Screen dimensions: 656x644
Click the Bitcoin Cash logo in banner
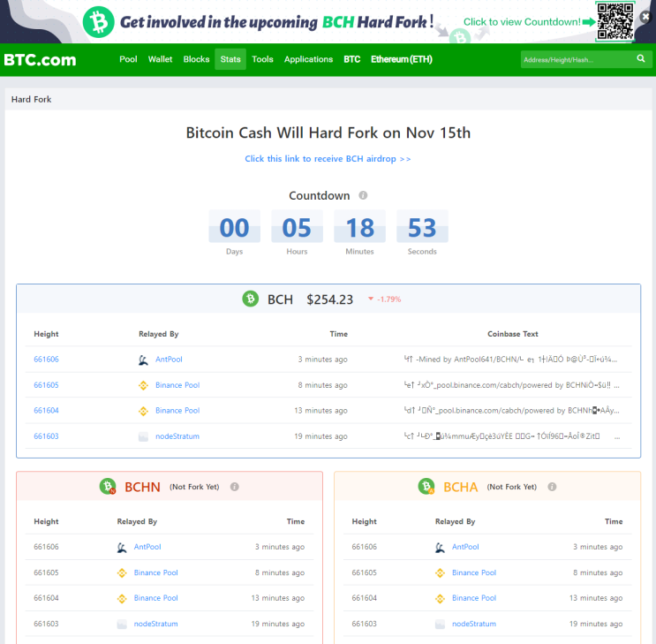click(98, 22)
